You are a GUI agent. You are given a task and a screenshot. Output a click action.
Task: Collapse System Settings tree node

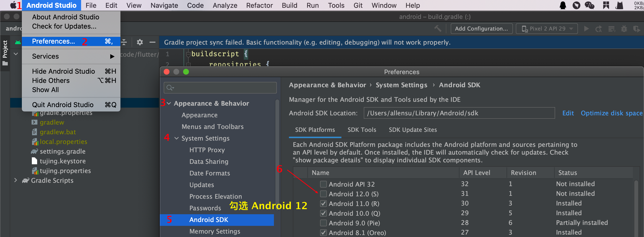[x=177, y=138]
